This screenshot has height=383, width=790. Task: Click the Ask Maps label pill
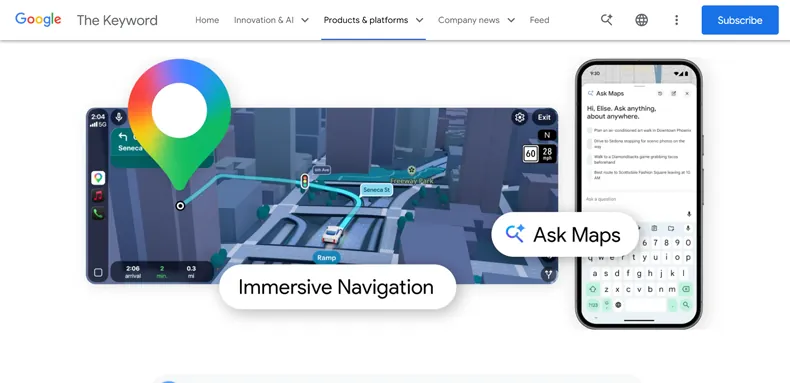(x=565, y=234)
